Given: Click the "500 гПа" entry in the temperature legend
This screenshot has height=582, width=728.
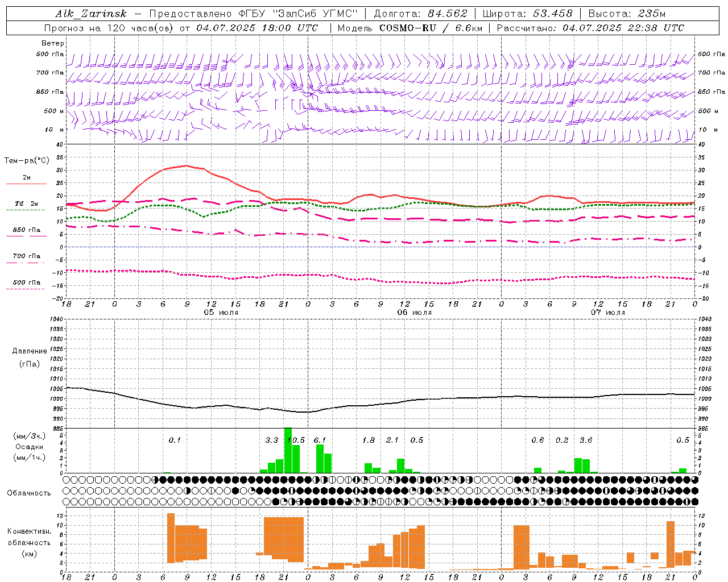Looking at the screenshot, I should point(27,282).
